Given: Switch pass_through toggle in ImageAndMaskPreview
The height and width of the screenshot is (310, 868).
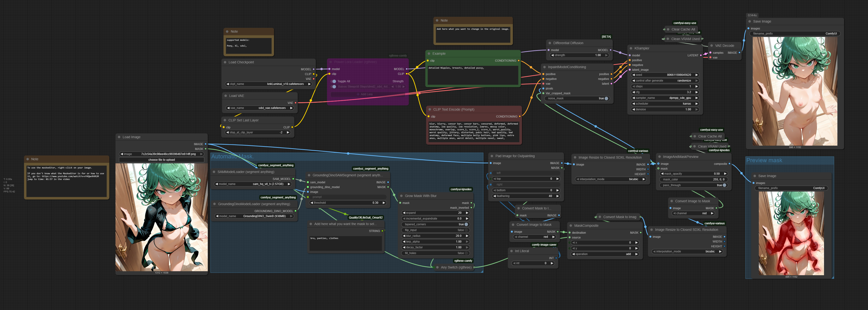Looking at the screenshot, I should click(x=725, y=185).
